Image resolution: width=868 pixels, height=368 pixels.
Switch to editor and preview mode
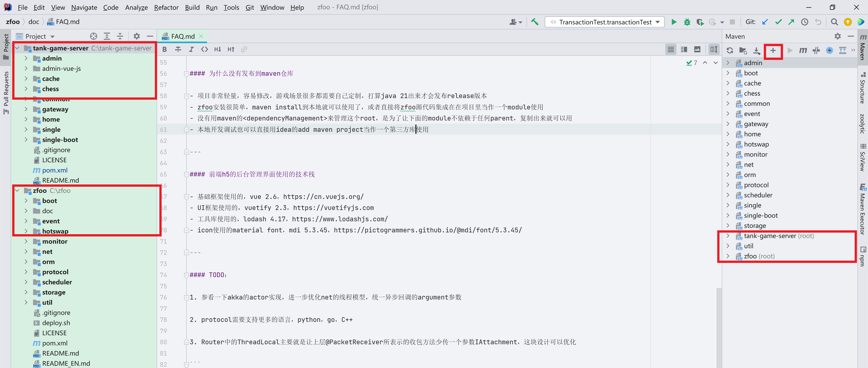[x=684, y=50]
